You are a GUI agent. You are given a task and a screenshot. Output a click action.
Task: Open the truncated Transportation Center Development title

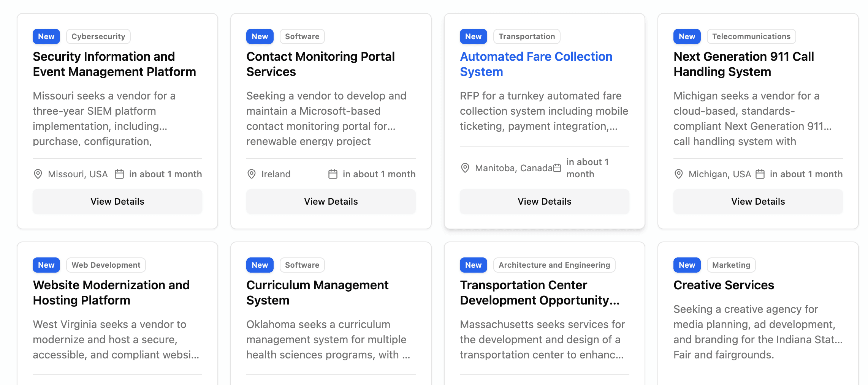(x=540, y=292)
